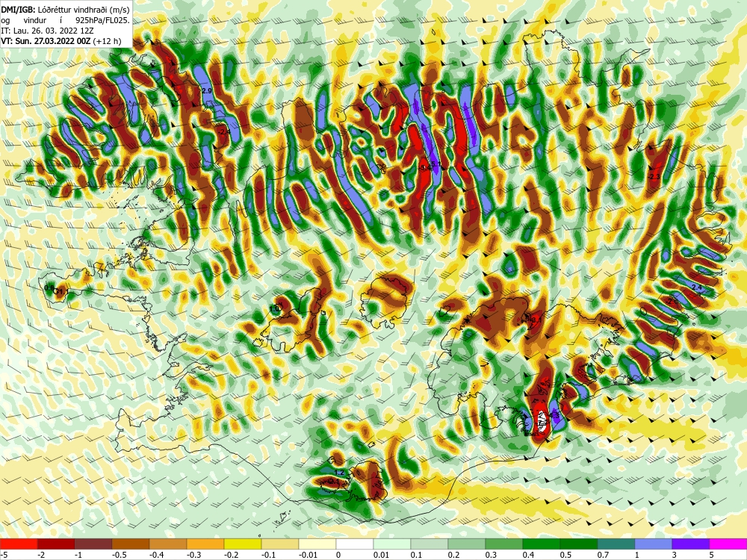The height and width of the screenshot is (560, 747).
Task: Click the periwinkle blue legend swatch above 1
Action: pos(654,544)
